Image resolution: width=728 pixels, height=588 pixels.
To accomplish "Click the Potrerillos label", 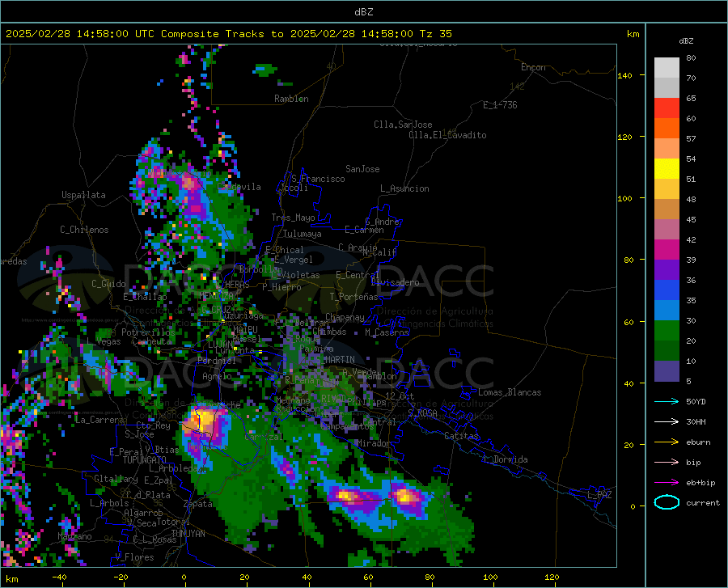I will click(148, 332).
